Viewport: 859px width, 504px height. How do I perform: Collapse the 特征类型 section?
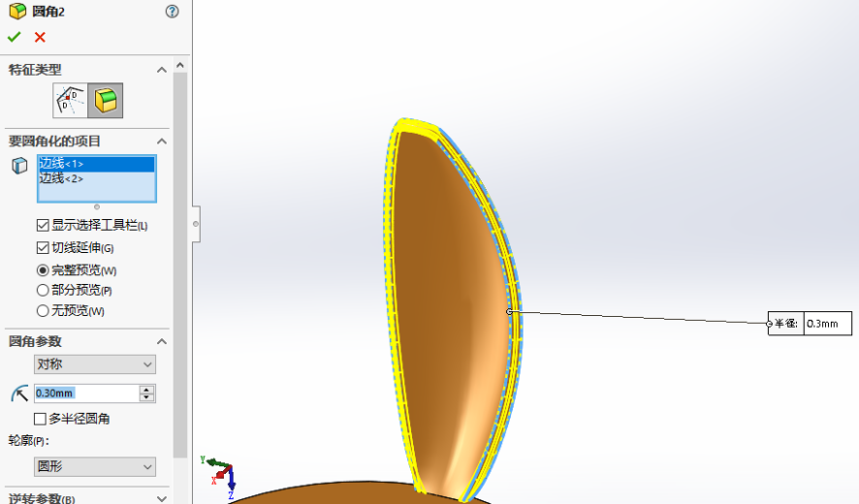click(161, 70)
